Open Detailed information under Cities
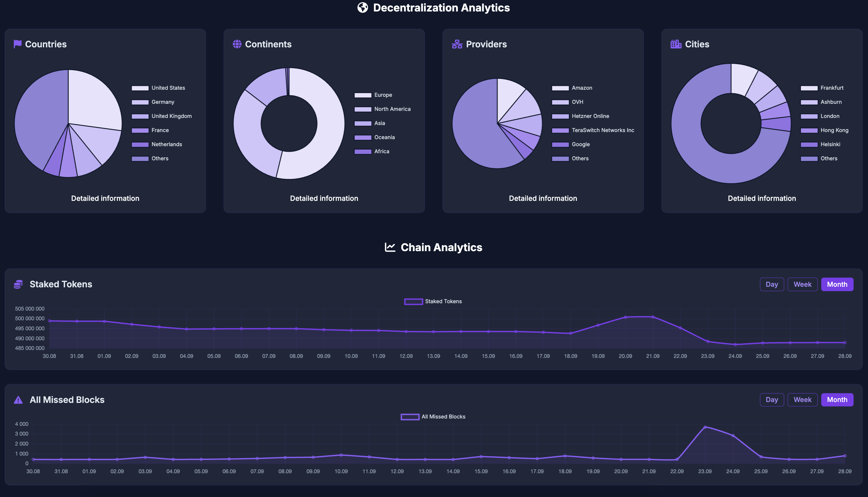 [x=762, y=198]
